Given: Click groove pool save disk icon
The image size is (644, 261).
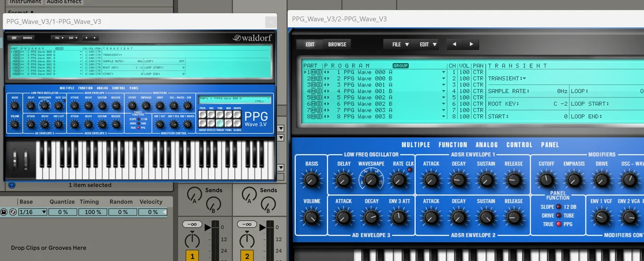Looking at the screenshot, I should coord(4,212).
